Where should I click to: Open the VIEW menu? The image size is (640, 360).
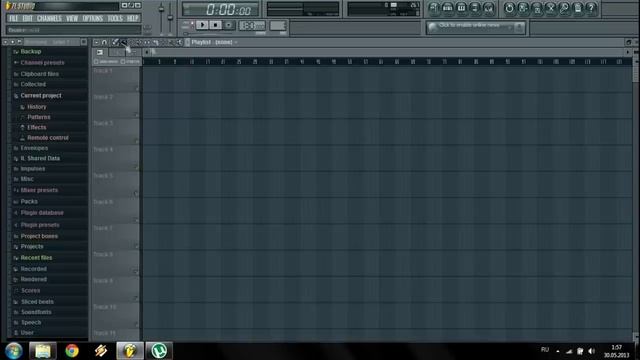(x=72, y=18)
